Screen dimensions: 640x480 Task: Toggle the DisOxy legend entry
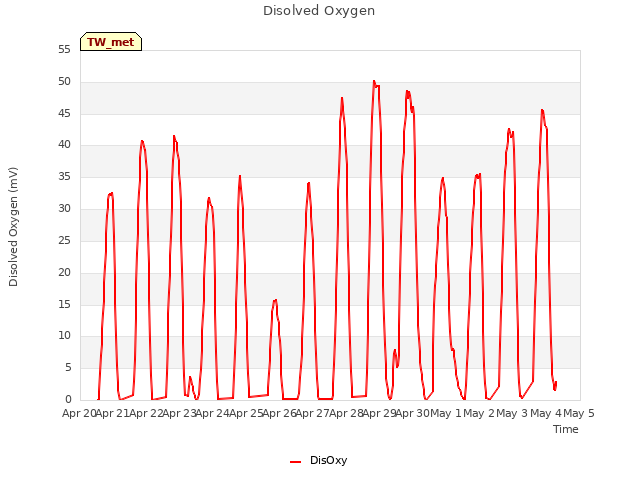tap(318, 460)
